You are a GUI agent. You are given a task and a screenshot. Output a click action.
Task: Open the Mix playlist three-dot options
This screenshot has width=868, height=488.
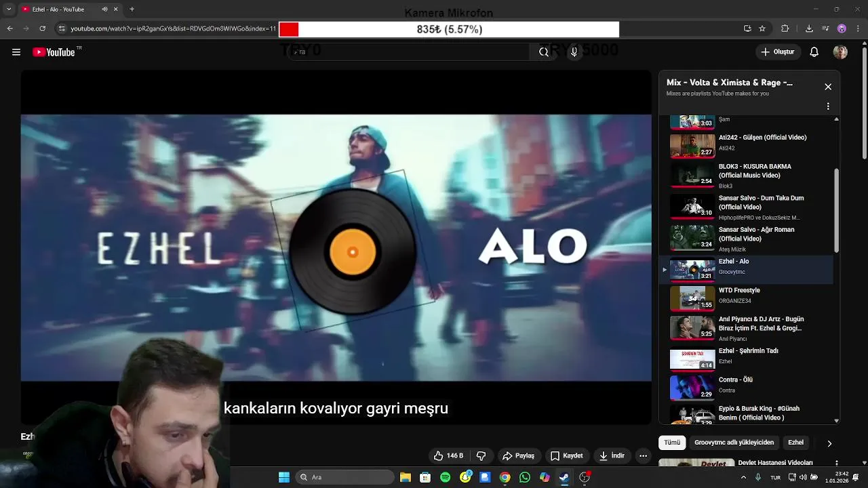828,106
